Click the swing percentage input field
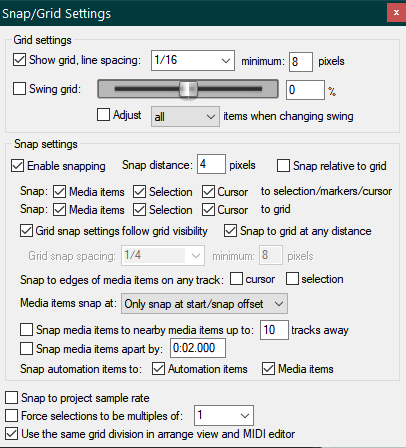406x448 pixels. pos(305,90)
